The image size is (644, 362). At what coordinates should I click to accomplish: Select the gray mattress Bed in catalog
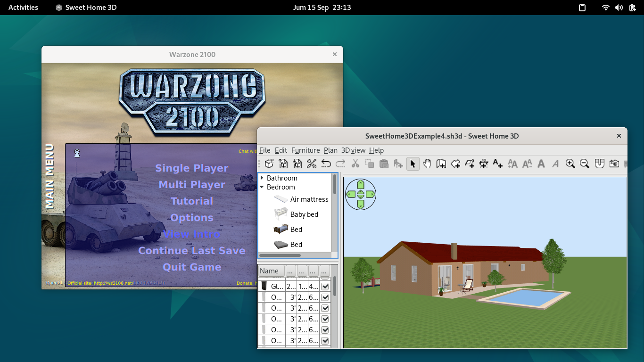click(288, 245)
